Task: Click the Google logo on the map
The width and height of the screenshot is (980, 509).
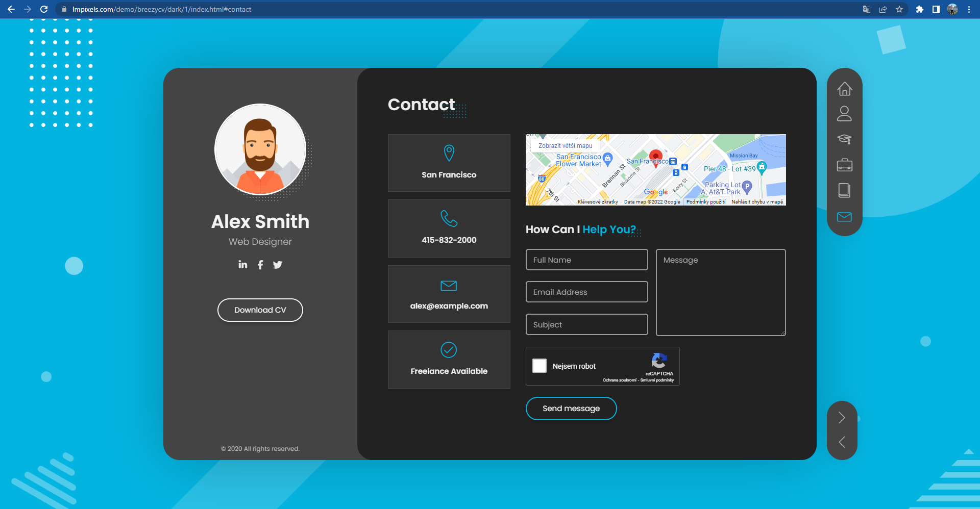Action: 656,192
